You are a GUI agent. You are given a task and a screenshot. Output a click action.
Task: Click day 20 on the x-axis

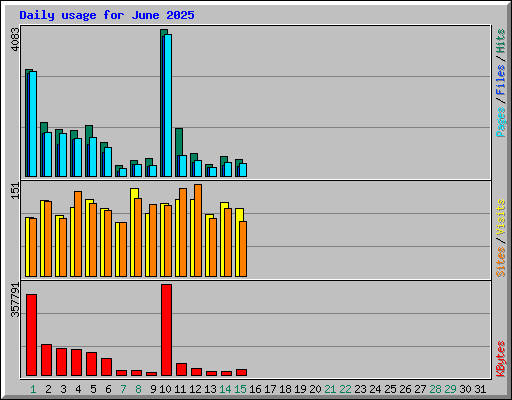tap(315, 389)
